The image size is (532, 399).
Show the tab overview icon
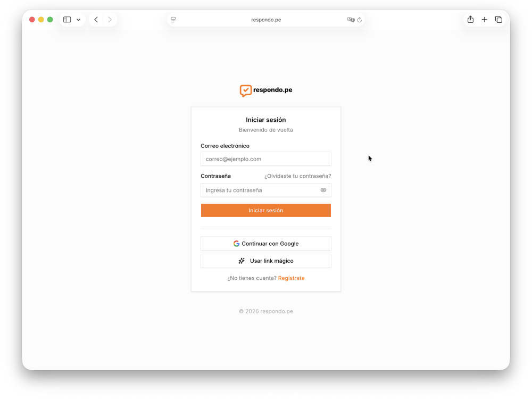click(x=498, y=20)
